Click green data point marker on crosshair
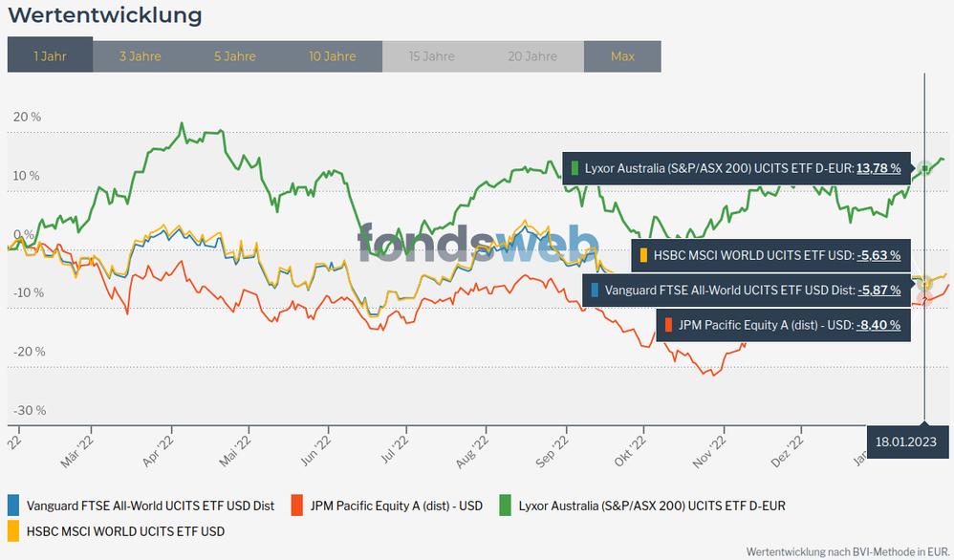This screenshot has width=954, height=560. tap(925, 169)
